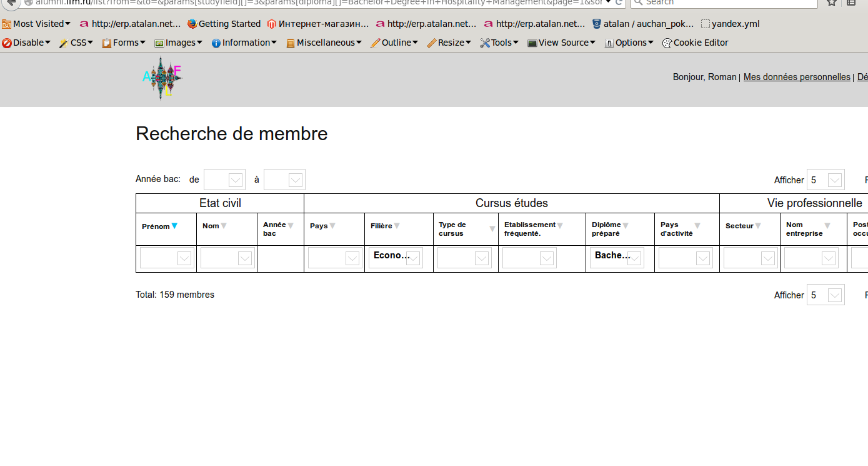The width and height of the screenshot is (868, 466).
Task: Click the 'Total: 159 membres' text
Action: (175, 295)
